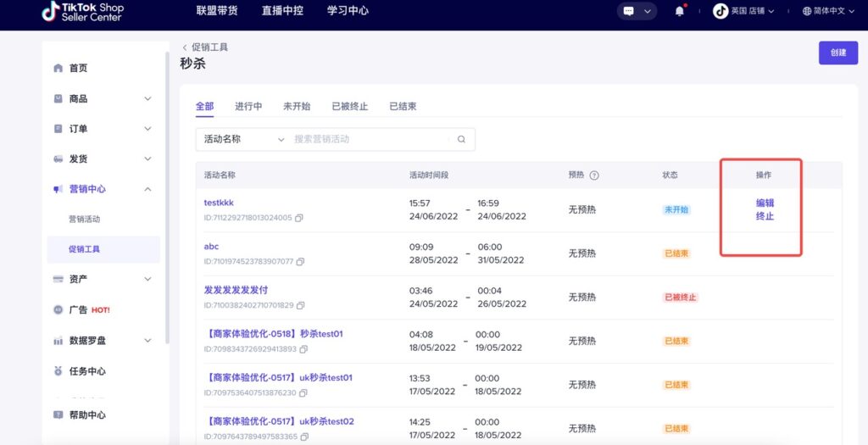This screenshot has width=868, height=445.
Task: Go back via the 促销工具 back arrow
Action: 185,47
